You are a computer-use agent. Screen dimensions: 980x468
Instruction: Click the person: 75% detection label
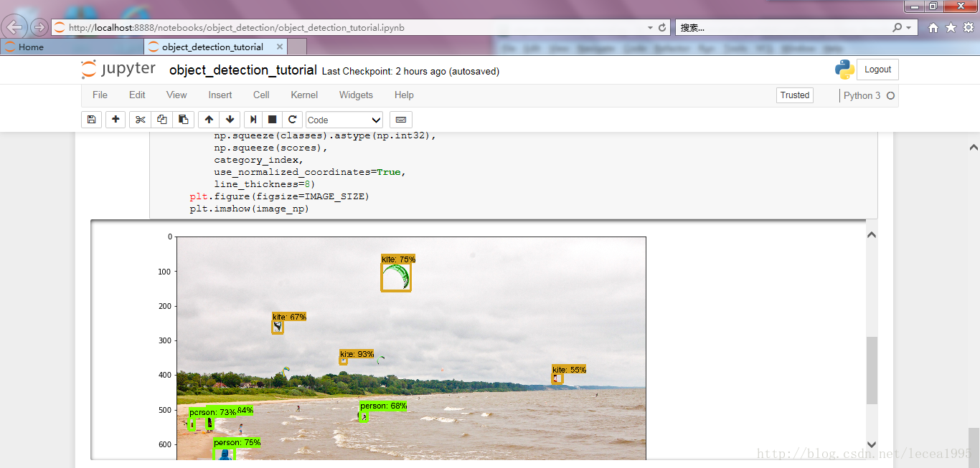[237, 442]
